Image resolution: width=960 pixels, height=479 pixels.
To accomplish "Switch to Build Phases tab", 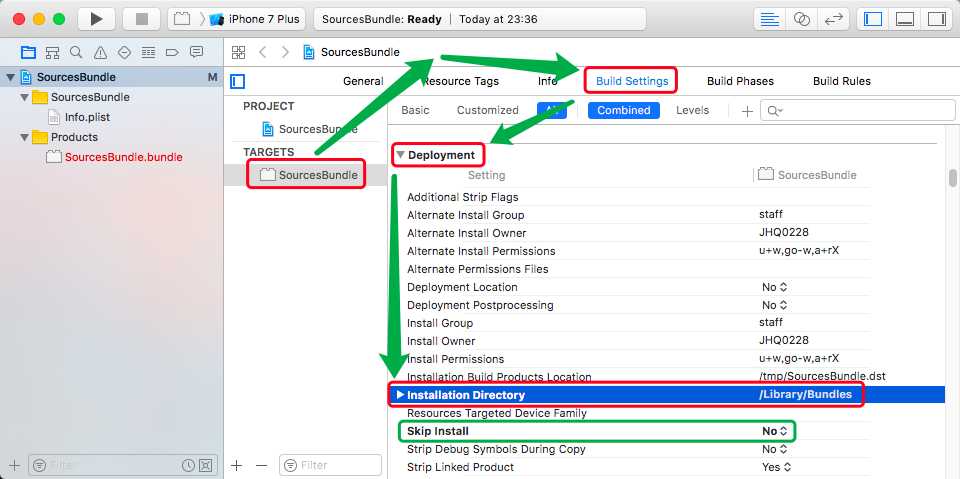I will pyautogui.click(x=740, y=81).
